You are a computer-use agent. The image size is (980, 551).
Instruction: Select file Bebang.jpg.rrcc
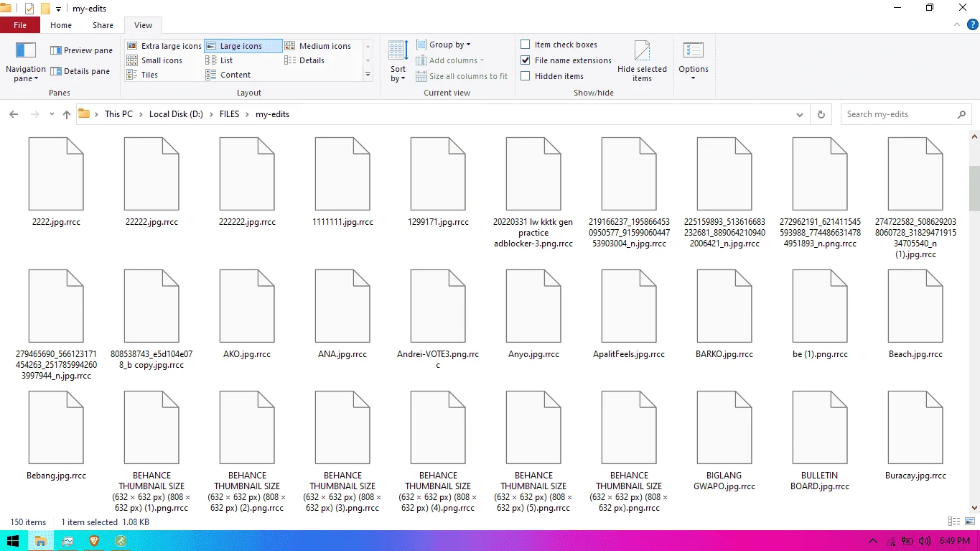[56, 435]
